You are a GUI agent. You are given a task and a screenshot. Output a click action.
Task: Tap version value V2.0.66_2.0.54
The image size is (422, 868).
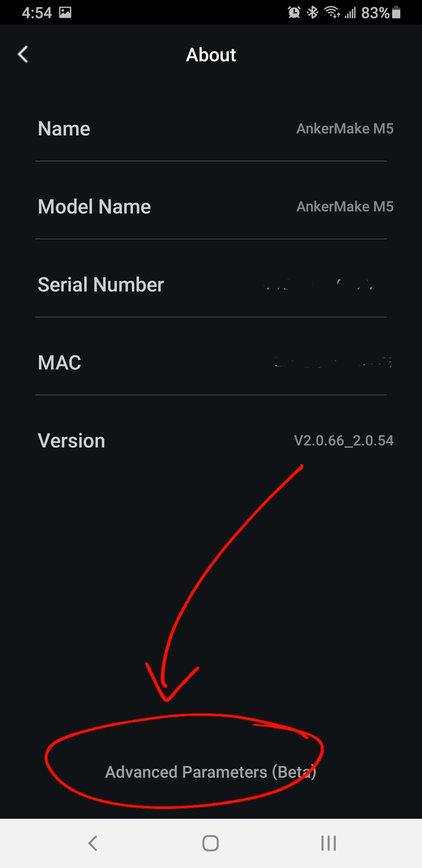pyautogui.click(x=343, y=441)
